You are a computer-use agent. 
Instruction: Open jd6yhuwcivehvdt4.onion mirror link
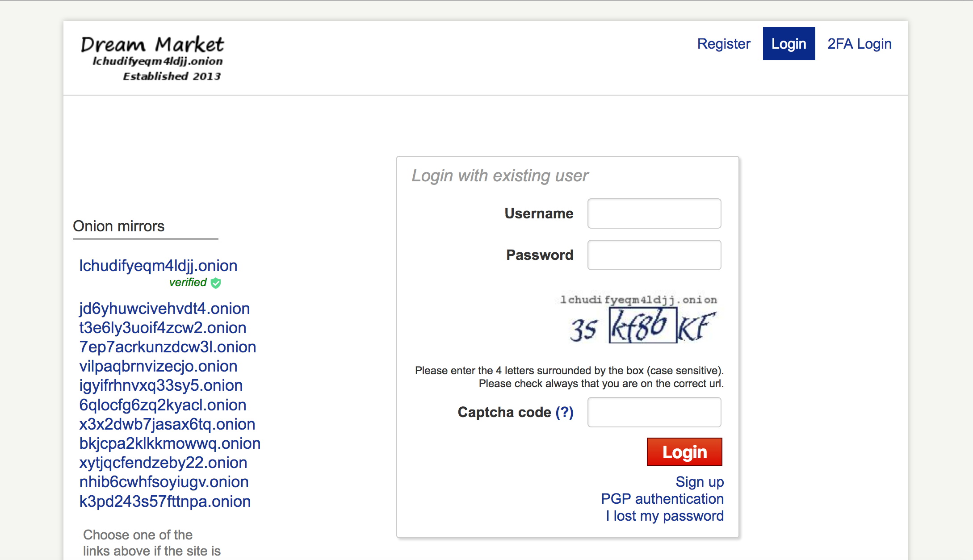(x=164, y=309)
